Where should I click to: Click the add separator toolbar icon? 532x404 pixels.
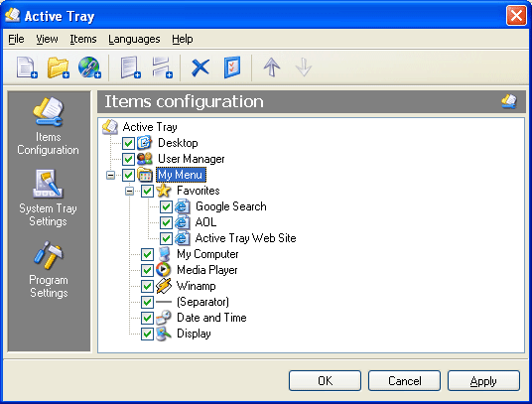coord(162,67)
